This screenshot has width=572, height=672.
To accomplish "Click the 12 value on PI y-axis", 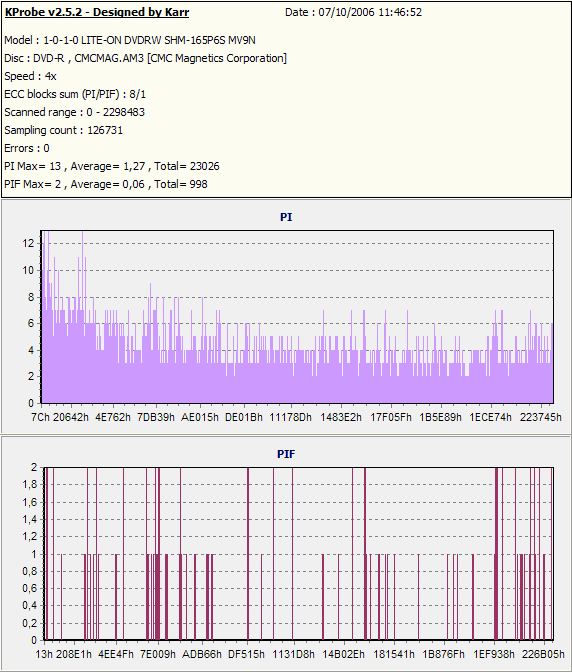I will click(x=28, y=243).
